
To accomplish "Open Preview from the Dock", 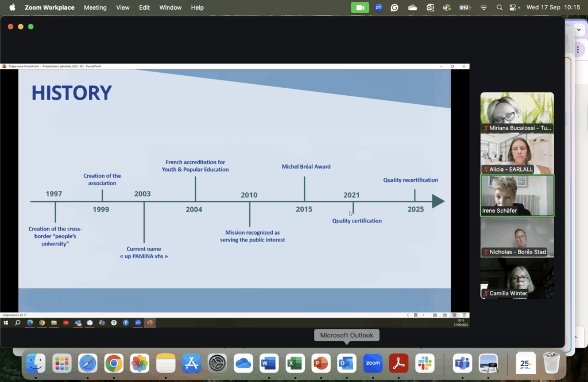I will coord(488,363).
